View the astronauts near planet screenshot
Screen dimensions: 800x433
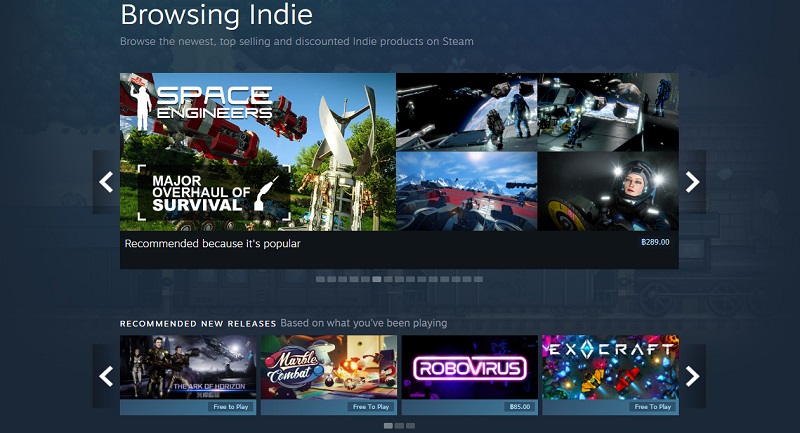[x=466, y=112]
